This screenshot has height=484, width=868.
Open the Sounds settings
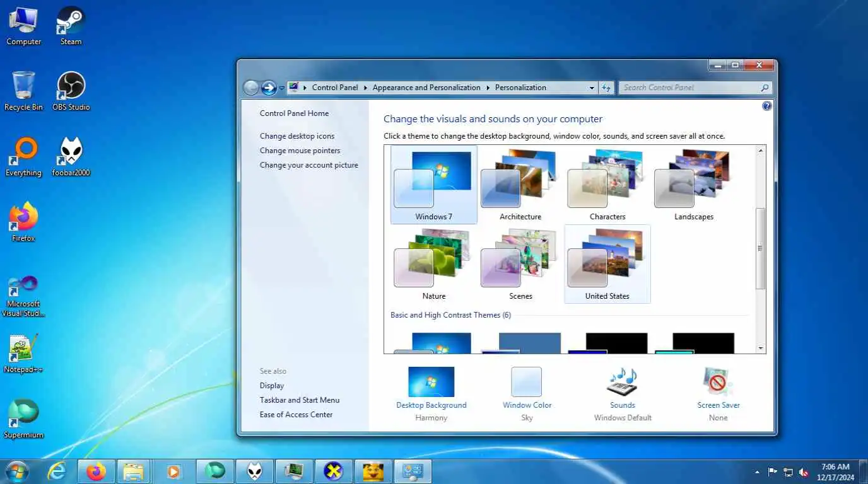point(623,394)
